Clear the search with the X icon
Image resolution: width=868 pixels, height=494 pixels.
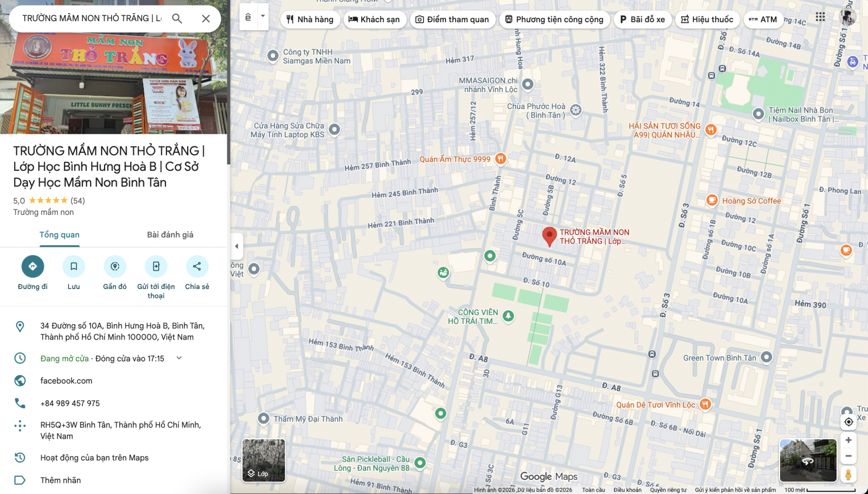click(206, 18)
